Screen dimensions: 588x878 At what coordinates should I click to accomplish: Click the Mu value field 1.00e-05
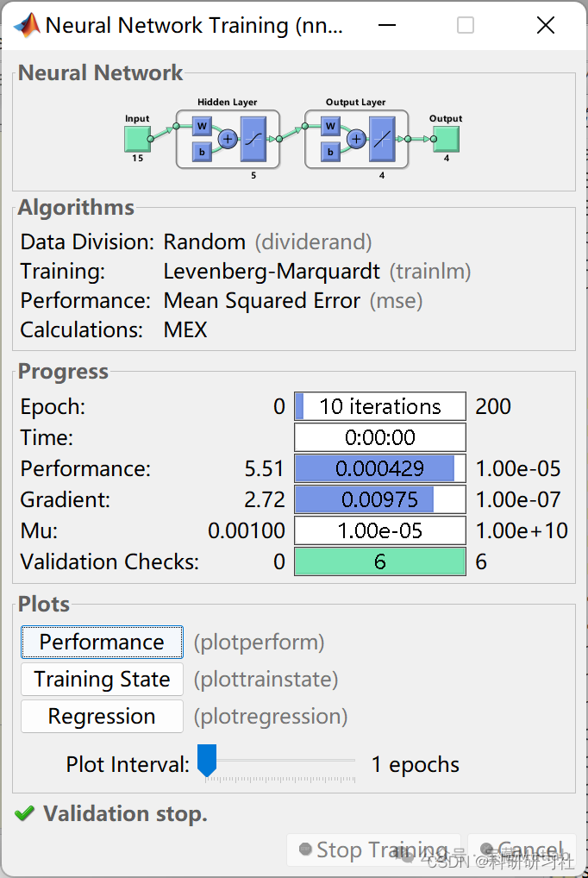click(380, 530)
